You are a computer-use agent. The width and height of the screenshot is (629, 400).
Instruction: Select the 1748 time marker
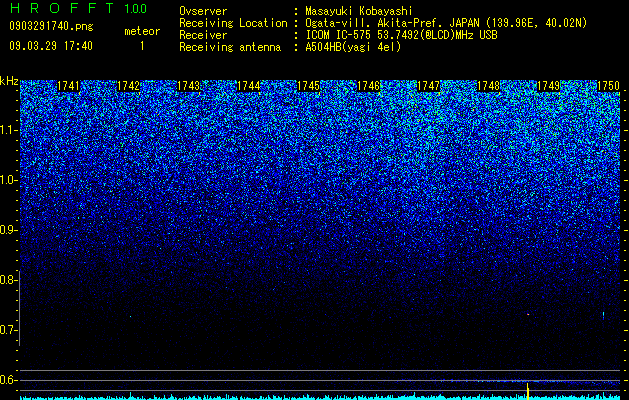pyautogui.click(x=489, y=86)
